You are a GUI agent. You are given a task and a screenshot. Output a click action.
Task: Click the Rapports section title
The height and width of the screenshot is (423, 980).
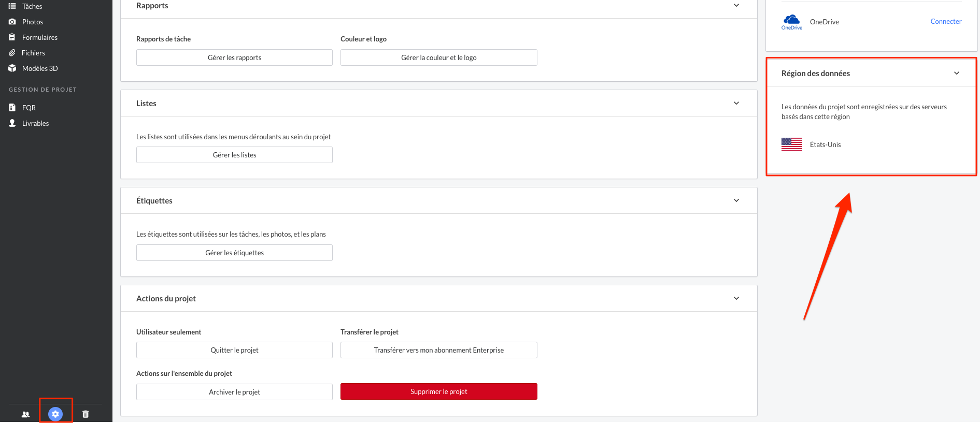coord(152,6)
